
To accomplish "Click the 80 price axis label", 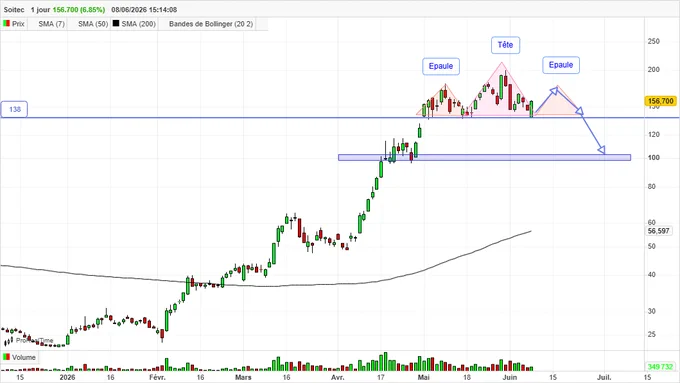I will tap(651, 187).
